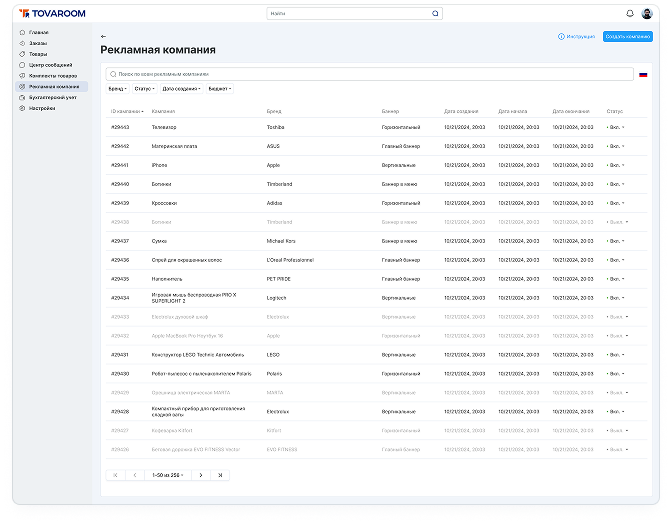Screen dimensions: 672x525
Task: Go to last page of pagination
Action: pyautogui.click(x=220, y=475)
